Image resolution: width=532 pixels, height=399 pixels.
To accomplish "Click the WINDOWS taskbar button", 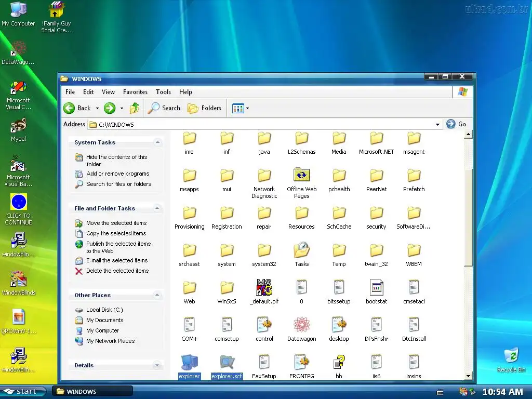I will click(x=92, y=392).
